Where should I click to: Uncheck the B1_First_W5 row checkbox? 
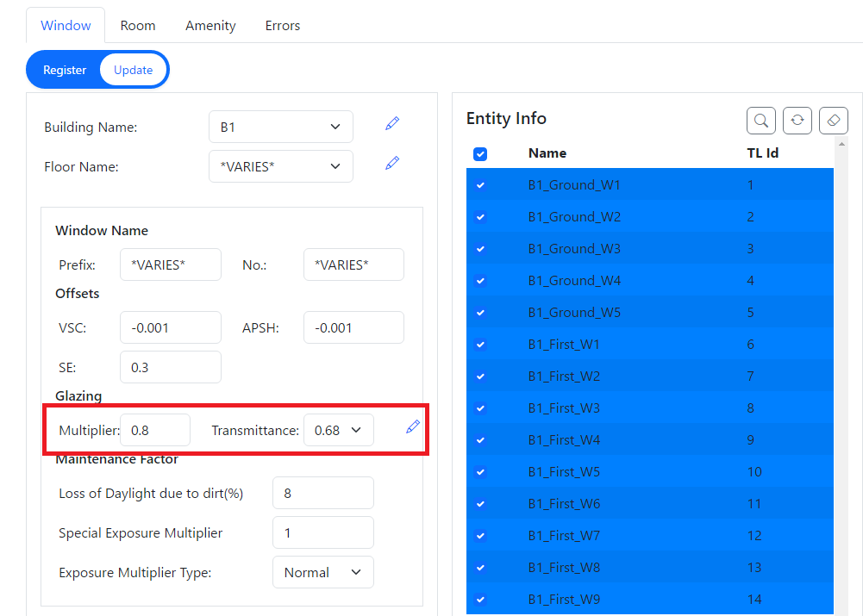480,472
